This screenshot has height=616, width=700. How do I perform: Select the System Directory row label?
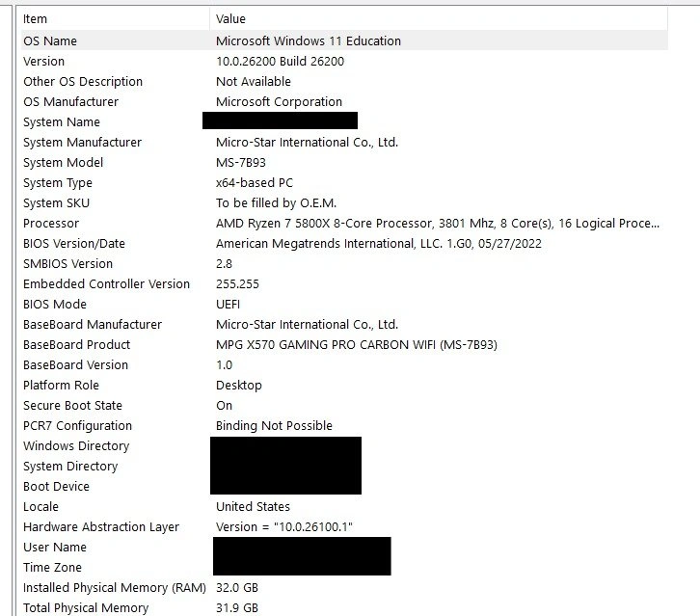70,466
